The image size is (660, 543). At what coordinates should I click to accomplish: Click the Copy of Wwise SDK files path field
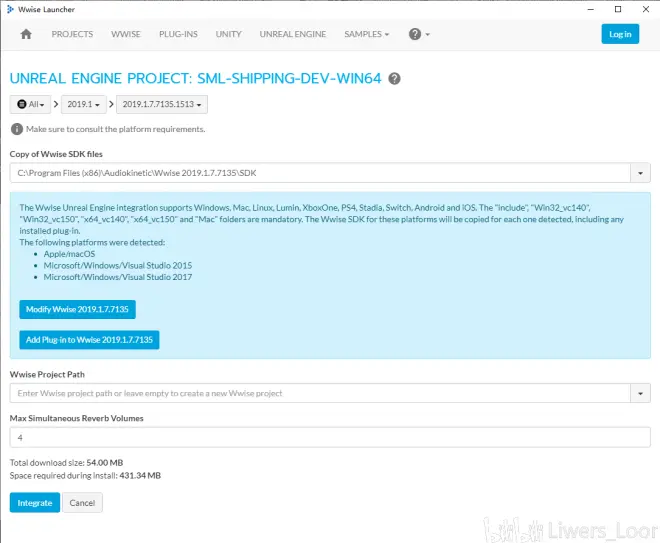tap(320, 173)
